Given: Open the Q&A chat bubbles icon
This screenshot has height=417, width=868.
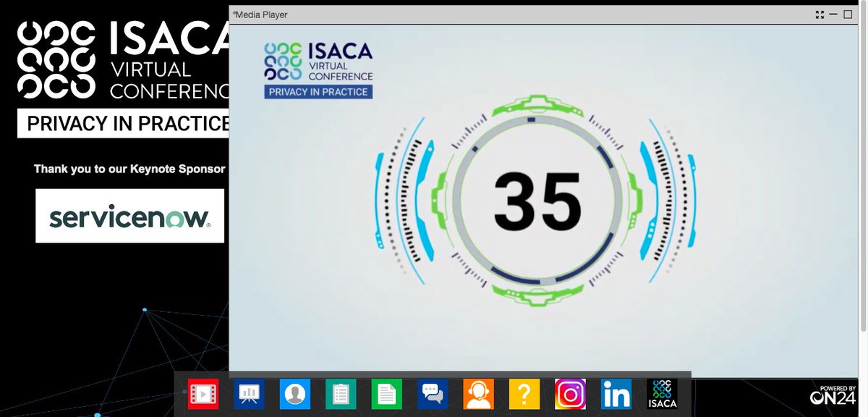Looking at the screenshot, I should pyautogui.click(x=433, y=393).
